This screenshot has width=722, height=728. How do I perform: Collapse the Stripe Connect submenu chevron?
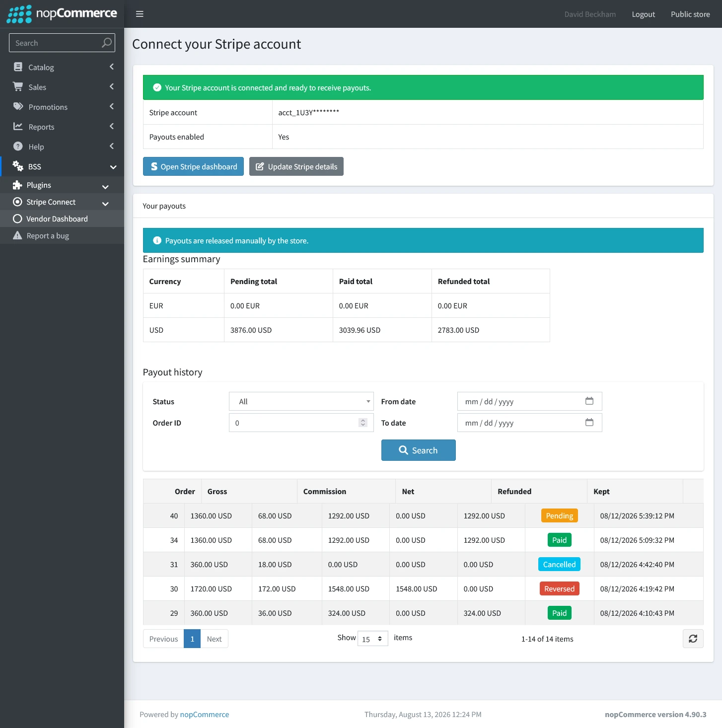[105, 204]
